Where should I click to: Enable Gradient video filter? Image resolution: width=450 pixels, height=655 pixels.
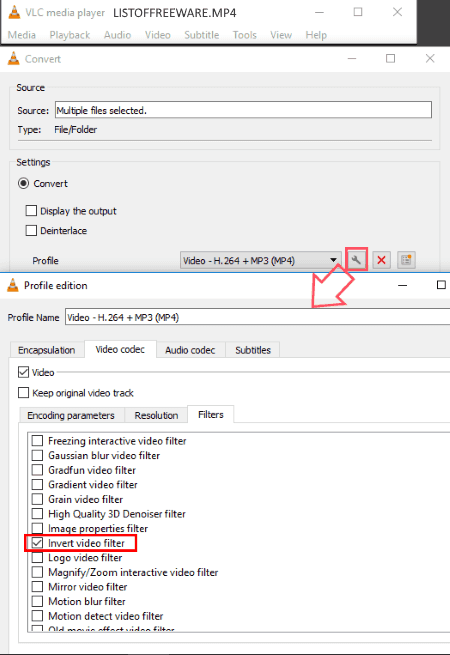click(x=38, y=484)
